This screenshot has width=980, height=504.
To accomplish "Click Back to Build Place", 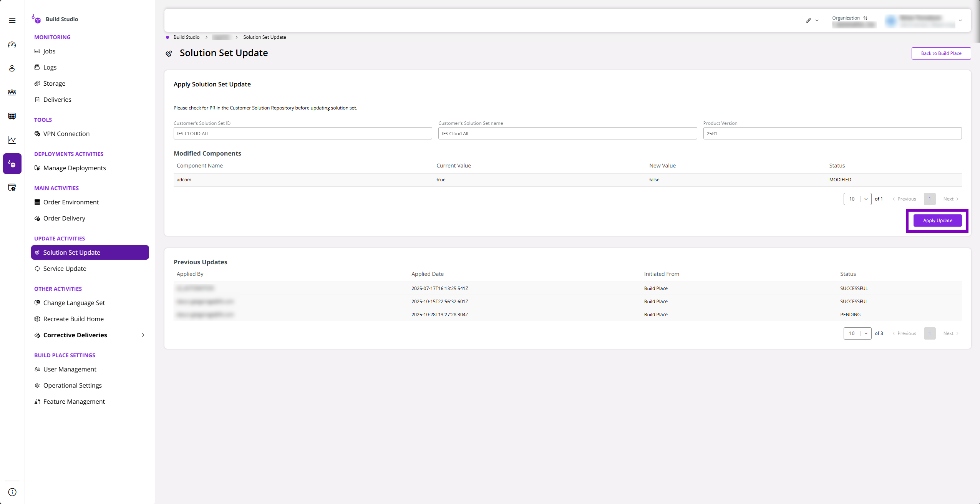I will [941, 53].
